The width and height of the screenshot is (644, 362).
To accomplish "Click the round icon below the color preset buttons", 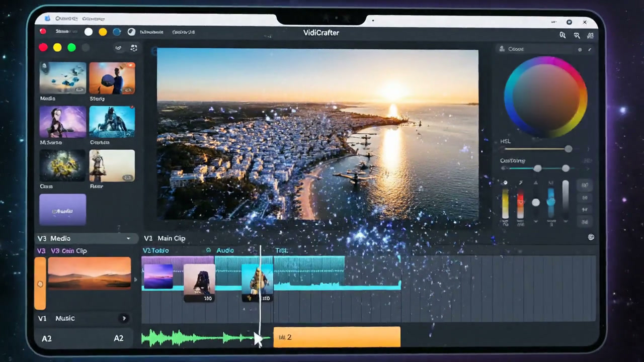I will tap(591, 237).
